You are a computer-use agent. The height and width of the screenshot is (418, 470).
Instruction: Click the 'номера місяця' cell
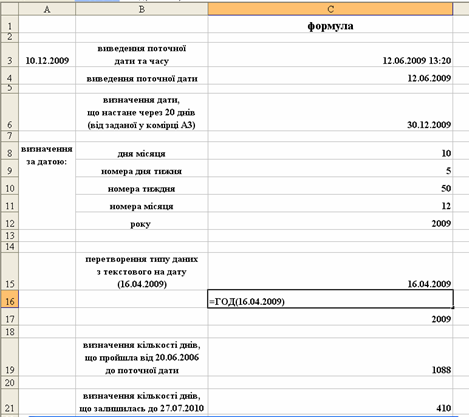coord(142,204)
